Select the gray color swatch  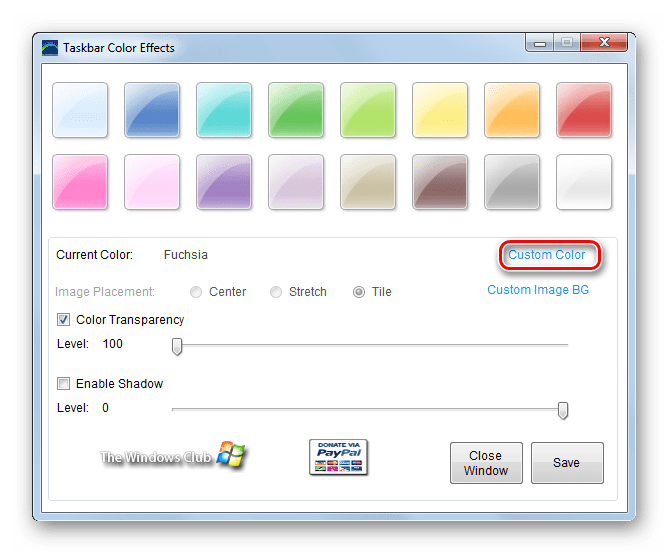click(512, 182)
